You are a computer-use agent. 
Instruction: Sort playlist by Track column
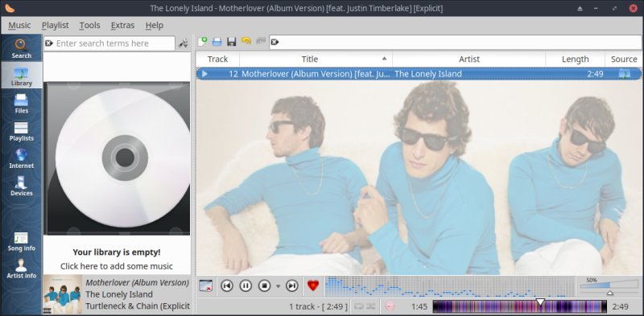pyautogui.click(x=217, y=59)
